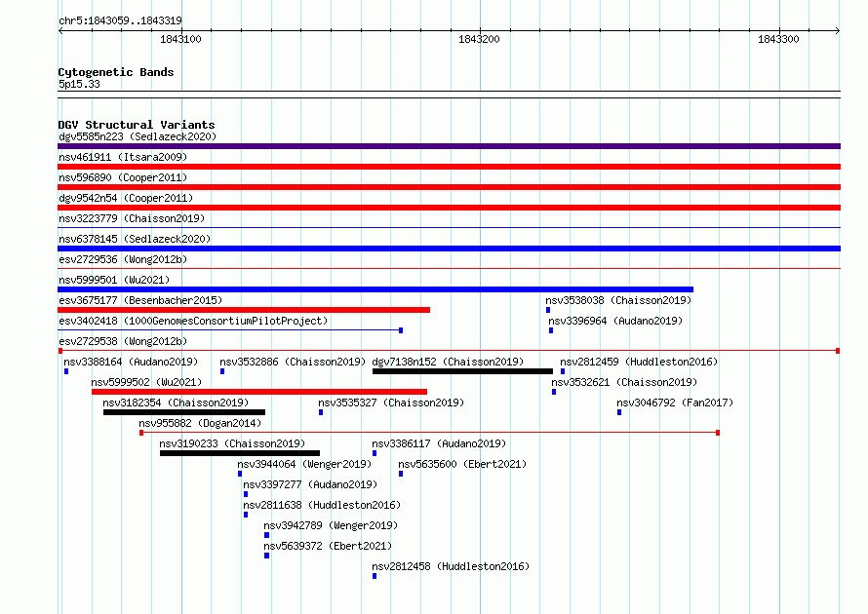Select nsv3397277 (Audano2019) variant label
This screenshot has width=868, height=614.
(x=310, y=484)
